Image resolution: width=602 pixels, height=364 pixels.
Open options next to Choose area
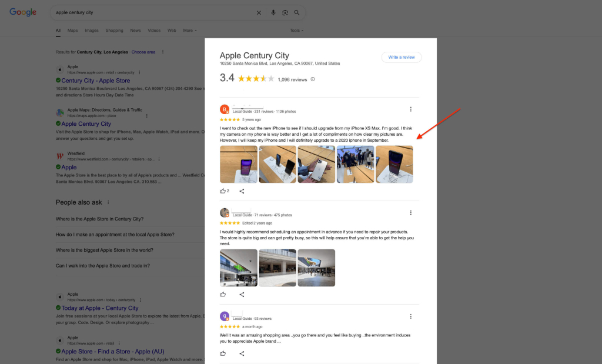tap(163, 52)
